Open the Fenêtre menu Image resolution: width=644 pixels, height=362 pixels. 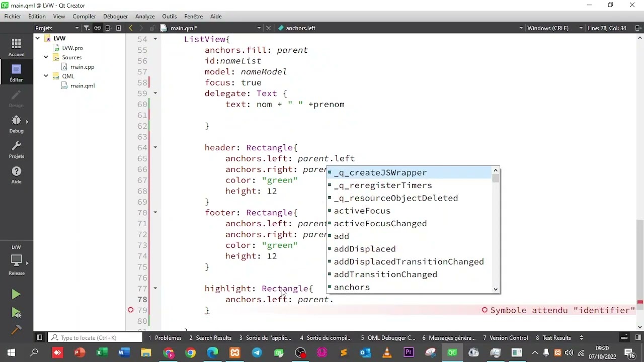tap(194, 16)
